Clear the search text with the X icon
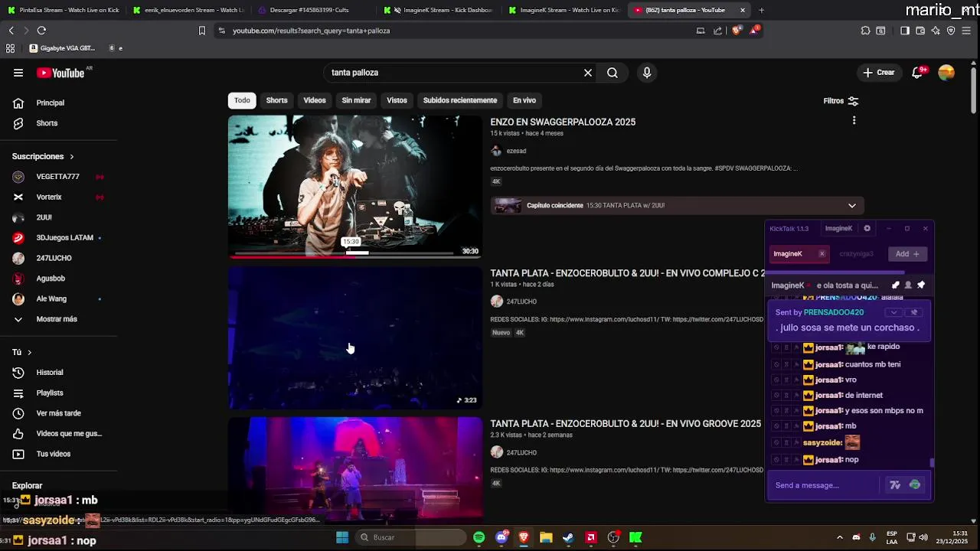The height and width of the screenshot is (551, 980). (588, 73)
